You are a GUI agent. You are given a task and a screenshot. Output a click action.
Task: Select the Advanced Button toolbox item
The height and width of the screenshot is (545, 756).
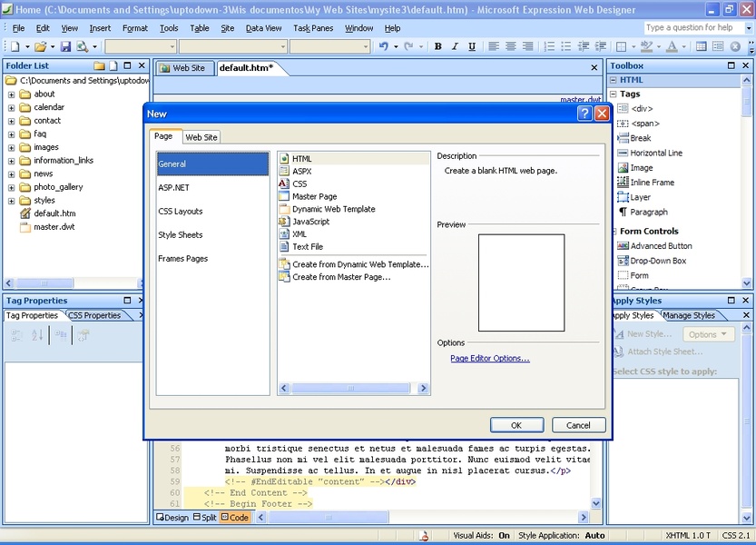661,246
